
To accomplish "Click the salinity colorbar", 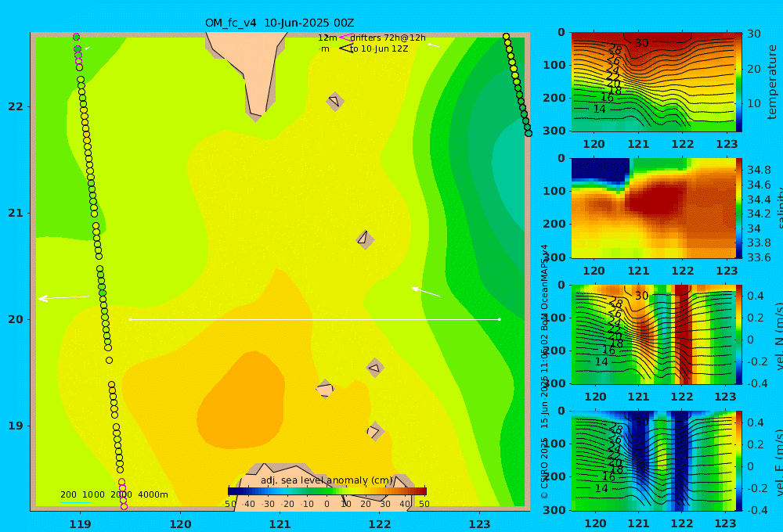I will 739,208.
